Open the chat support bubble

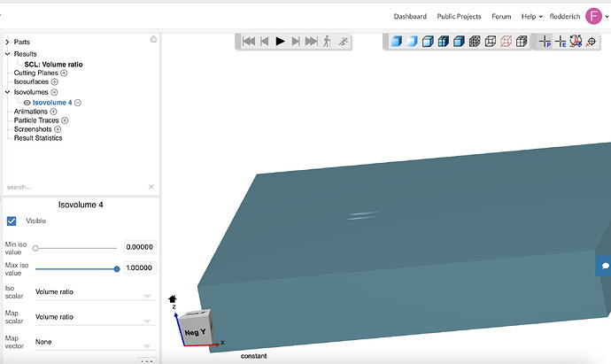point(605,266)
